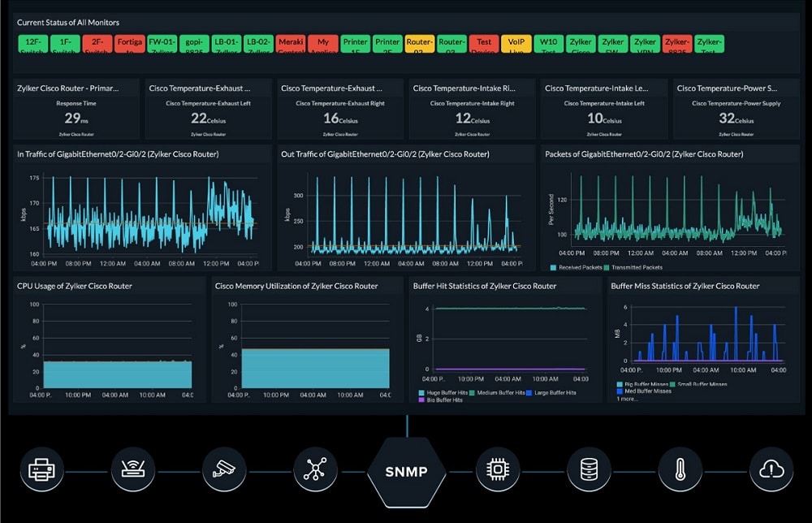This screenshot has width=812, height=523.
Task: Click the Cisco Memory Utilization chart title
Action: click(x=296, y=286)
